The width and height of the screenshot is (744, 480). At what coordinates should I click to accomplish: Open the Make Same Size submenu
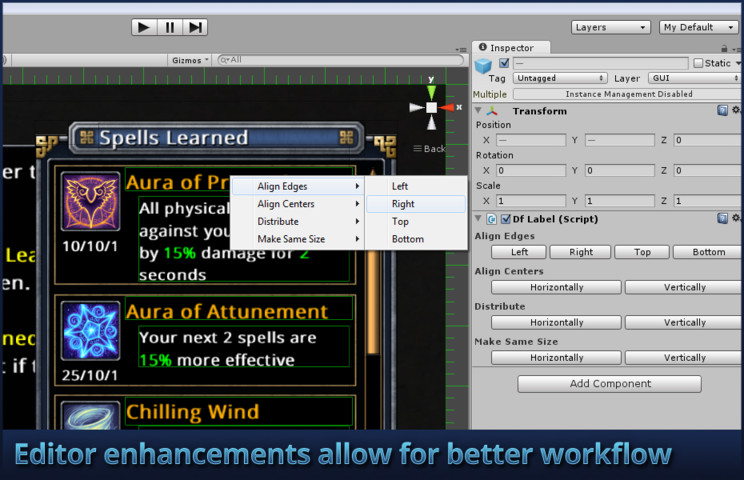298,239
